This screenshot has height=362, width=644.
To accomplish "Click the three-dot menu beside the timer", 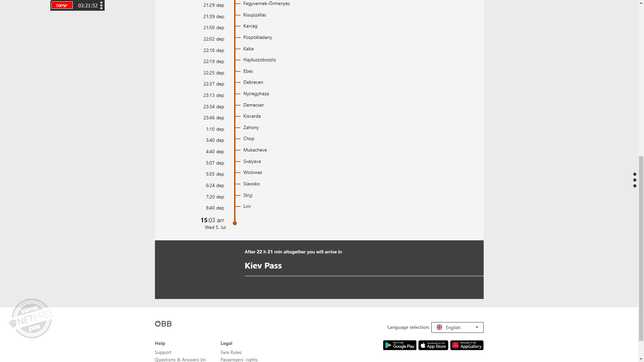I will (x=101, y=5).
